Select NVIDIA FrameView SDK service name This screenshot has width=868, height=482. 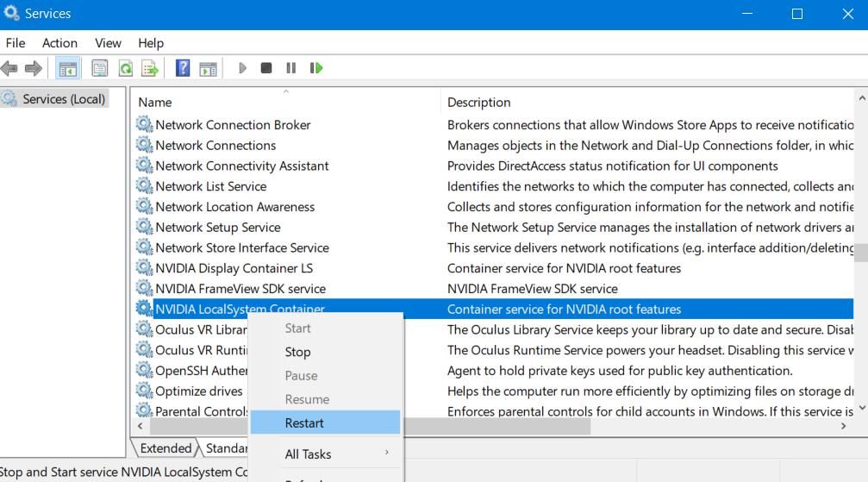click(240, 289)
